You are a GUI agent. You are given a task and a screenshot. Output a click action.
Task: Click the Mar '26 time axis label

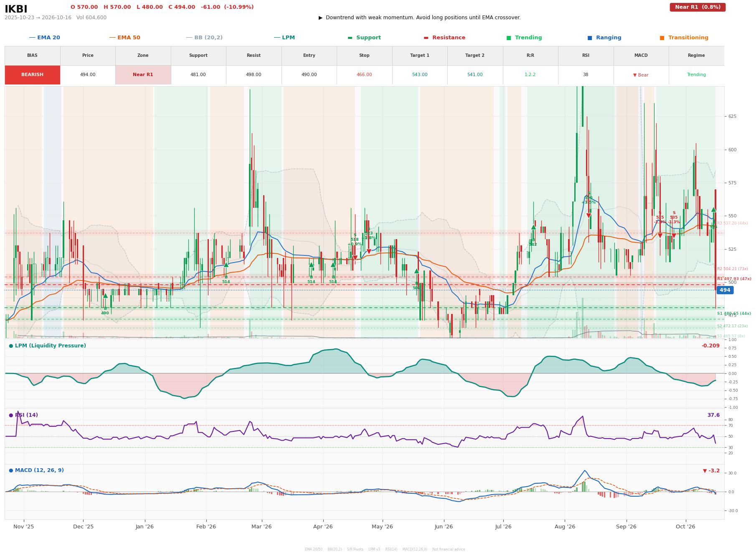tap(261, 527)
